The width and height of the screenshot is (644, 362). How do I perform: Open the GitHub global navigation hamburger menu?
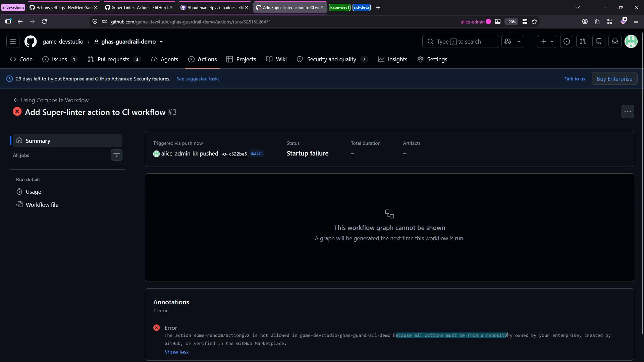[13, 42]
